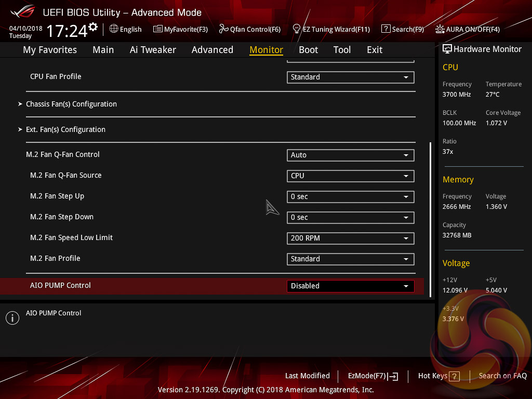Click the settings gear next to the clock

click(93, 27)
